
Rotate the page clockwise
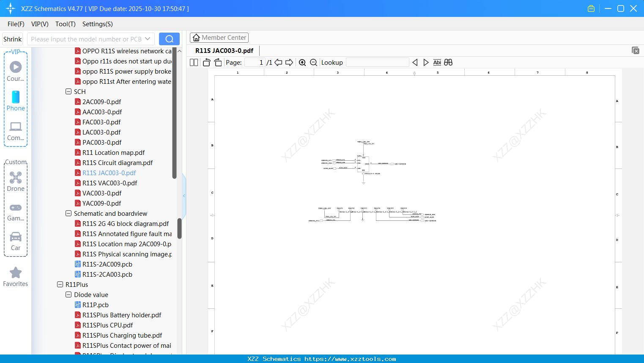(x=218, y=63)
